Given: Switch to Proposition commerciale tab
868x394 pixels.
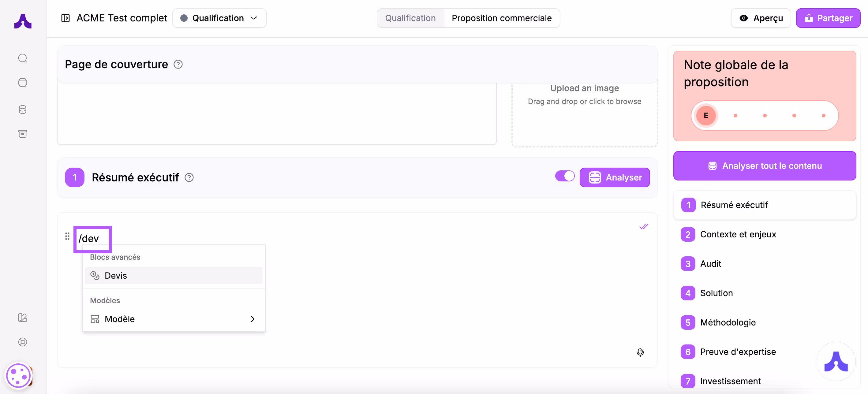Looking at the screenshot, I should tap(501, 18).
